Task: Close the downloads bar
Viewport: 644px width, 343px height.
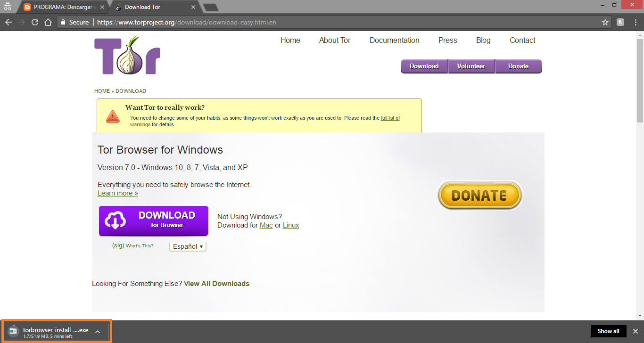Action: coord(636,331)
